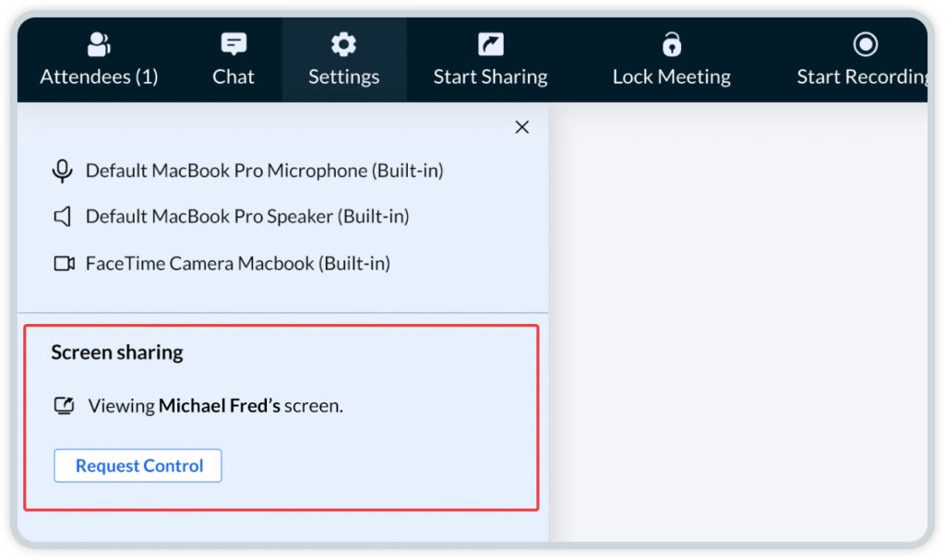Click the speaker icon in settings
Screen dimensions: 945x560
pos(62,217)
